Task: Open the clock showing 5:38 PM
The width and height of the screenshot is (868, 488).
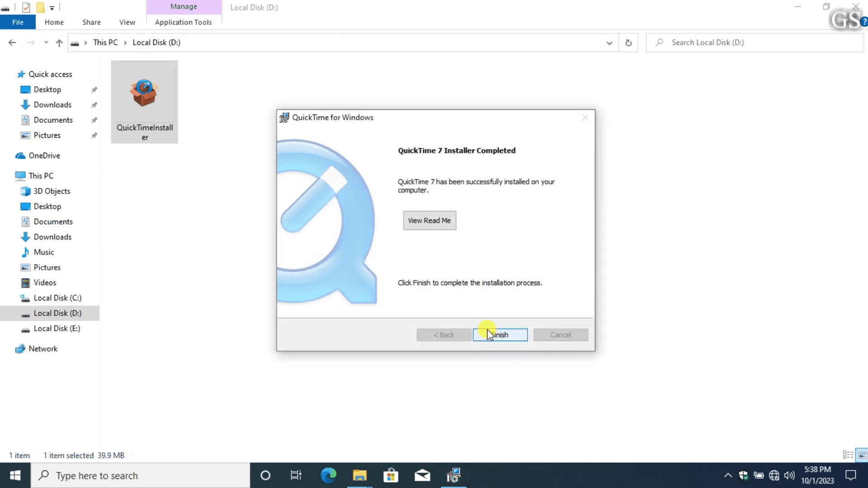Action: pyautogui.click(x=817, y=475)
